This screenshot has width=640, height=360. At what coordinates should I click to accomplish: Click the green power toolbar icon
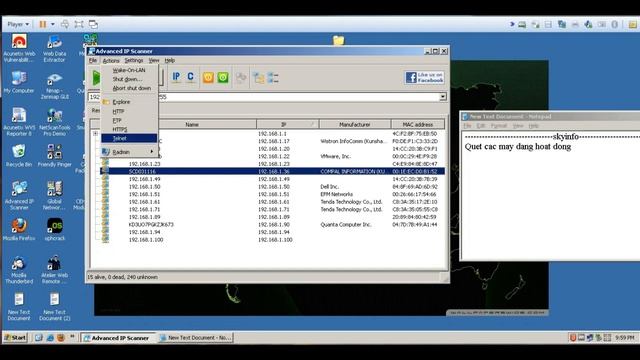[223, 77]
